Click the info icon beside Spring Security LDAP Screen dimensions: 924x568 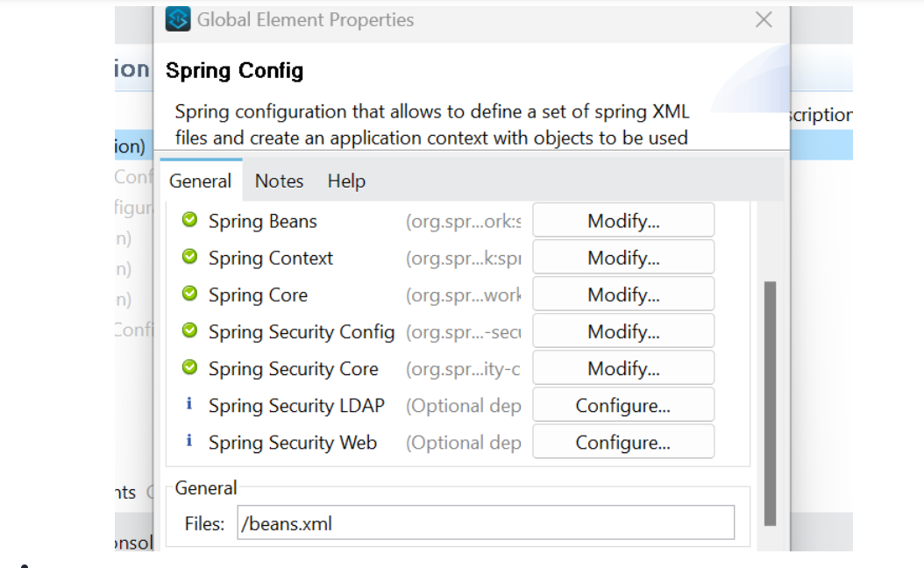(x=189, y=405)
